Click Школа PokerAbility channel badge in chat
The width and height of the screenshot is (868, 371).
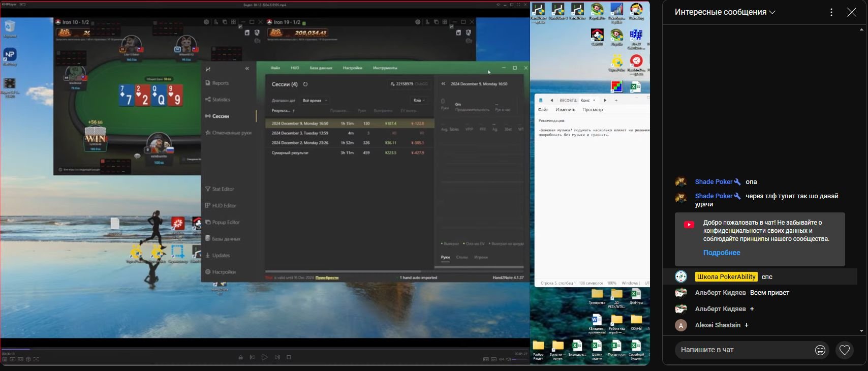point(726,277)
